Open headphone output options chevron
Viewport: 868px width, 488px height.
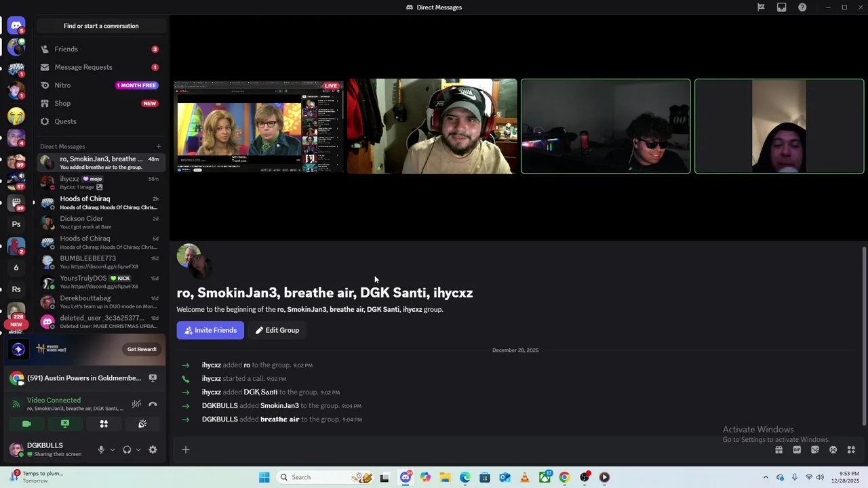(x=138, y=449)
